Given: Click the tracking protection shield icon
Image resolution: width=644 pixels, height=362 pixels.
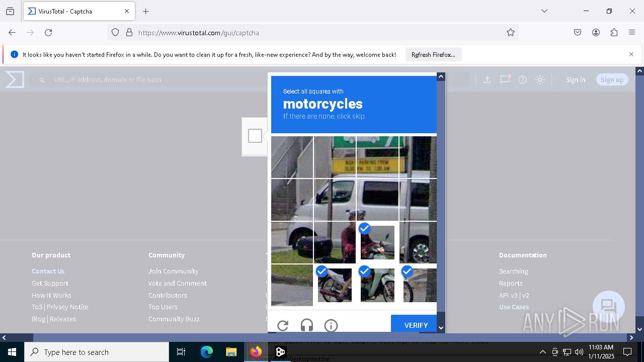Looking at the screenshot, I should coord(115,32).
